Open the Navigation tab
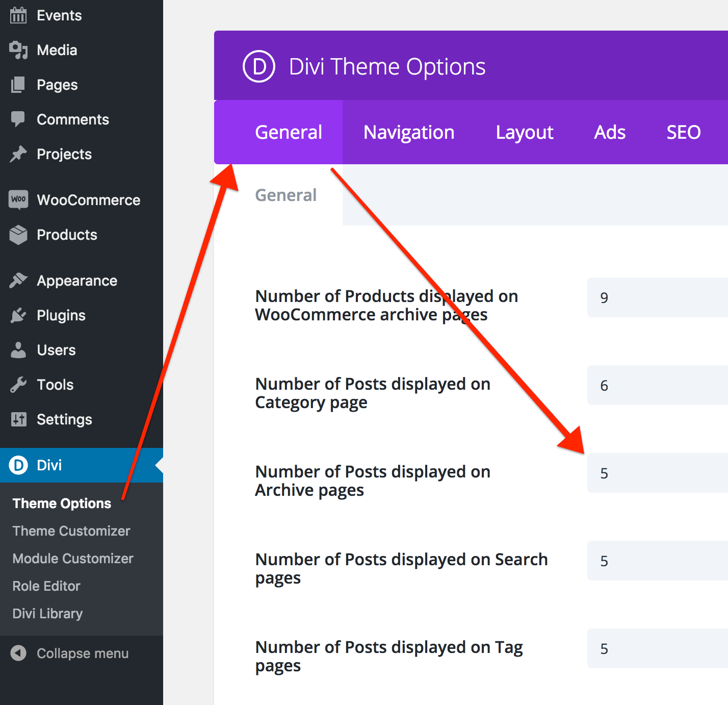Viewport: 728px width, 705px height. (409, 133)
